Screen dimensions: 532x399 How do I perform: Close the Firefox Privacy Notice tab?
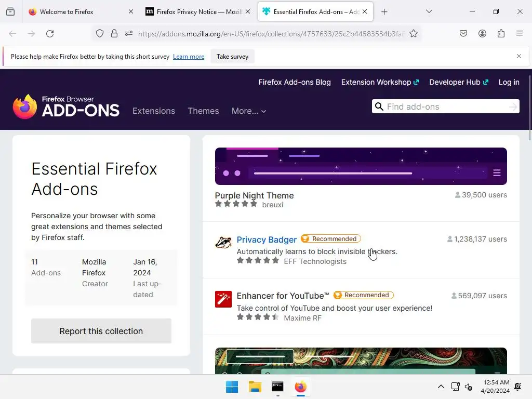tap(248, 11)
